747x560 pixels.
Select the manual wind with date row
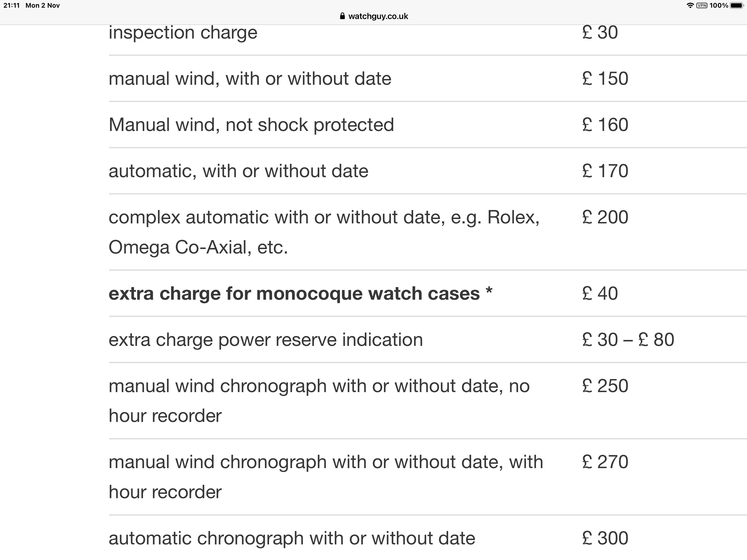coord(250,79)
